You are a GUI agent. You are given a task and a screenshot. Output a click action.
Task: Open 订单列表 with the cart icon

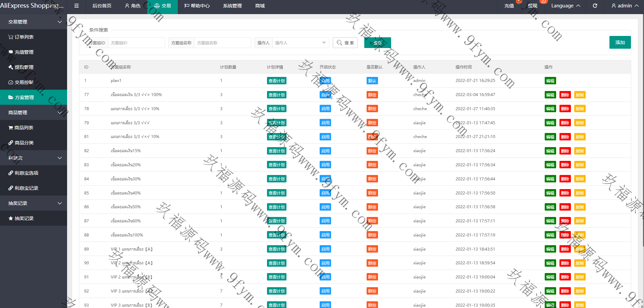[23, 37]
